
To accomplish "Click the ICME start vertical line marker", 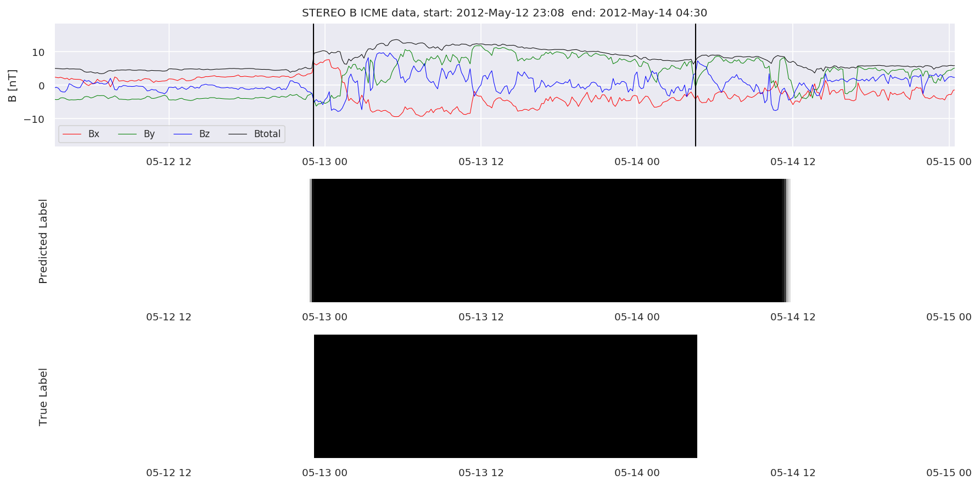I will (x=313, y=85).
